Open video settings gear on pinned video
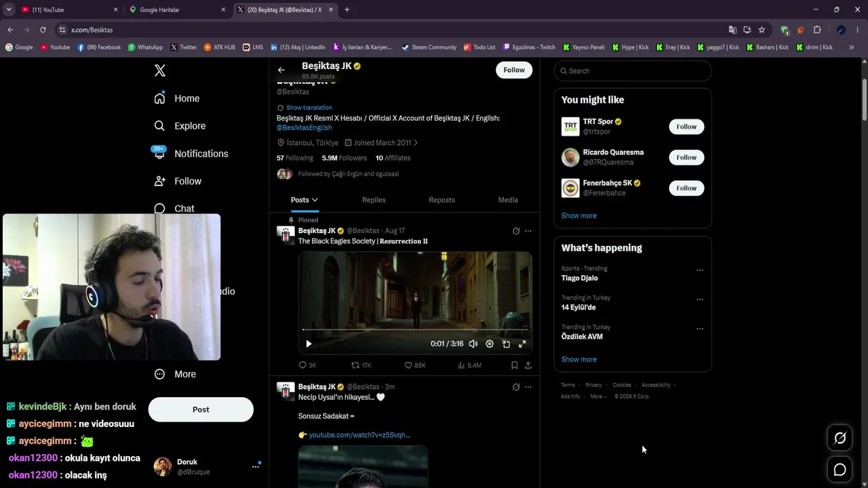The width and height of the screenshot is (868, 488). (x=490, y=344)
